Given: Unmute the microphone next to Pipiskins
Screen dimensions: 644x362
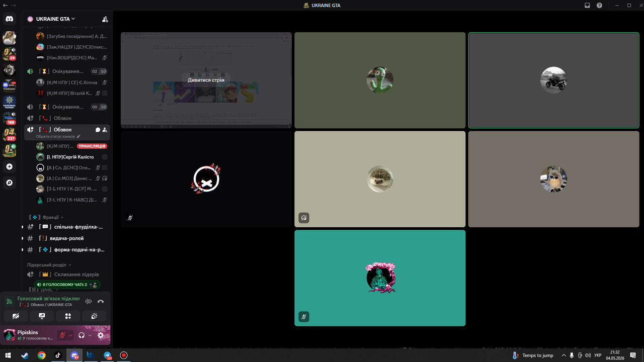Looking at the screenshot, I should (62, 335).
